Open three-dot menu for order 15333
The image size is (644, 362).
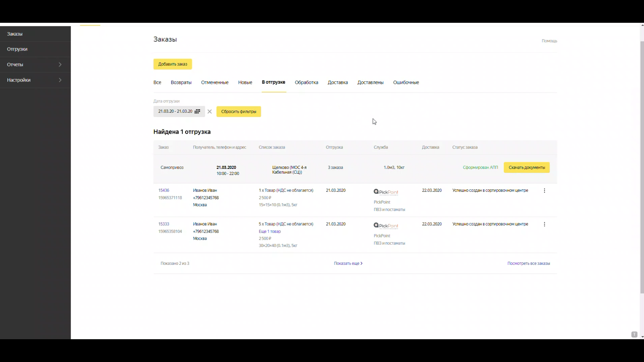coord(544,224)
